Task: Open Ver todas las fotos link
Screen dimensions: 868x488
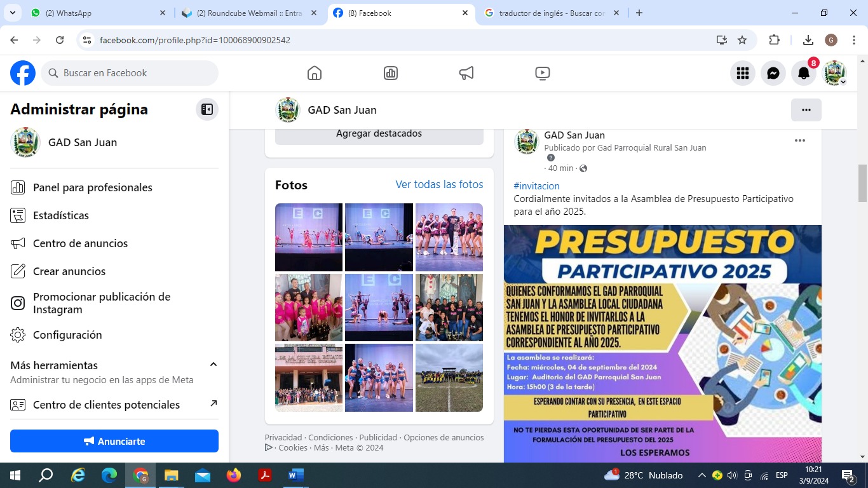Action: 439,184
